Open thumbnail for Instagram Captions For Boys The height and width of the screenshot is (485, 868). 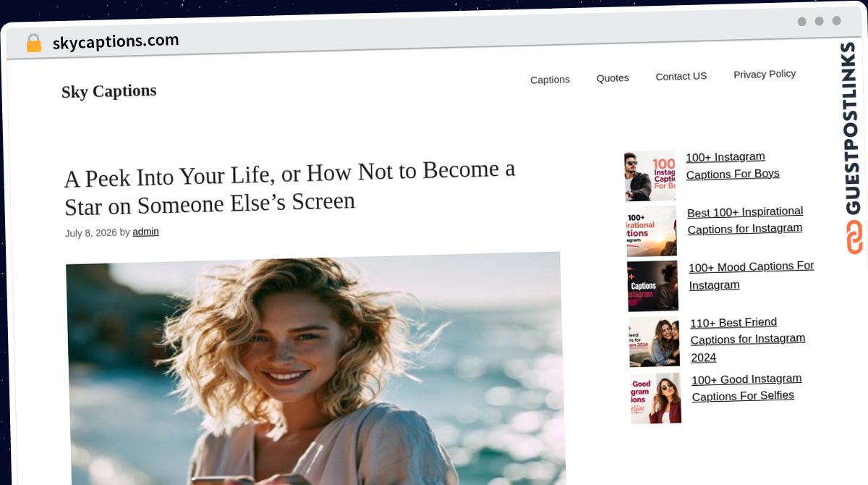pyautogui.click(x=650, y=176)
